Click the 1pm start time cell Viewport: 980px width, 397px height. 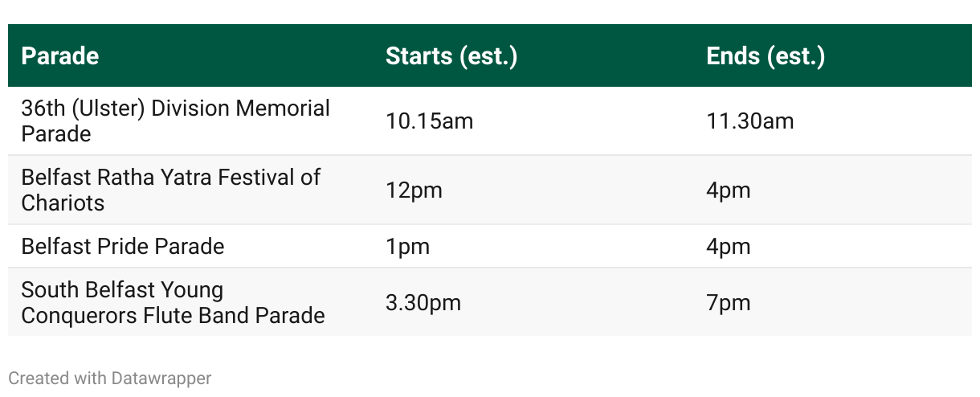(x=407, y=246)
